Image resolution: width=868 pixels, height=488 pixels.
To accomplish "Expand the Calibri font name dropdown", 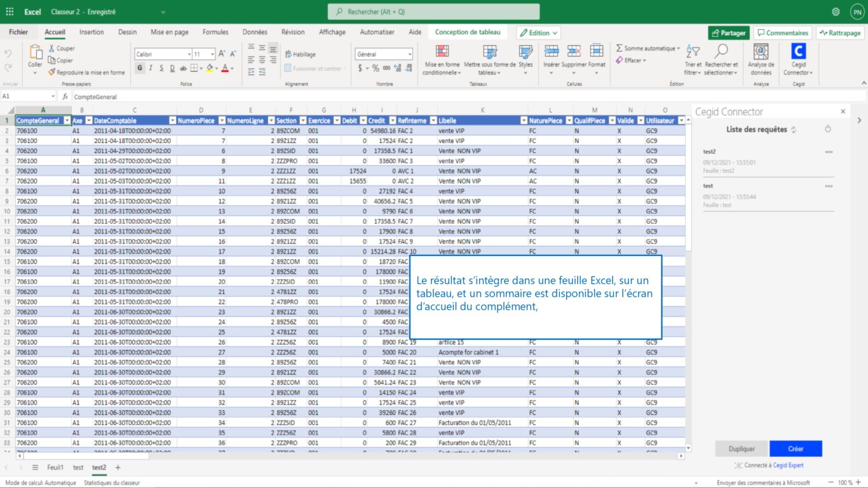I will tap(189, 54).
